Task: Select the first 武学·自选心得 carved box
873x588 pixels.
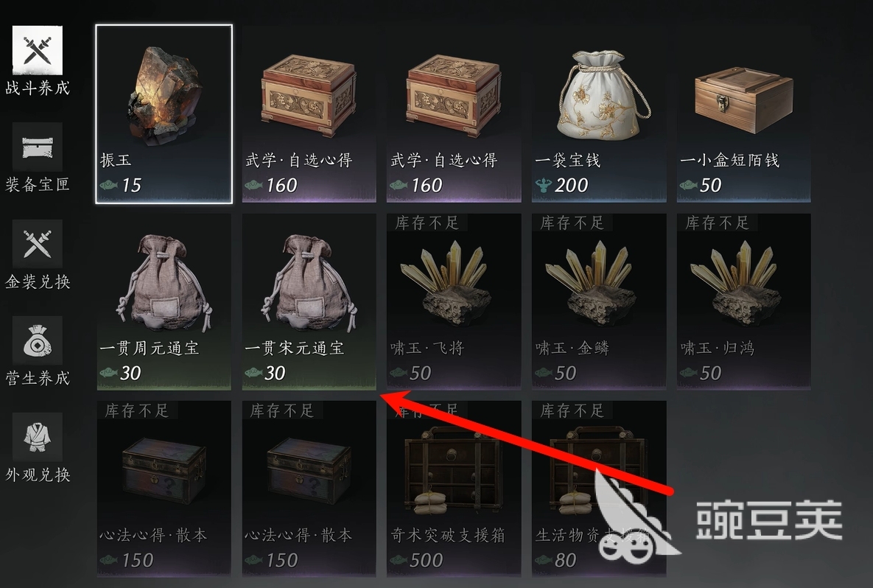Action: (309, 114)
